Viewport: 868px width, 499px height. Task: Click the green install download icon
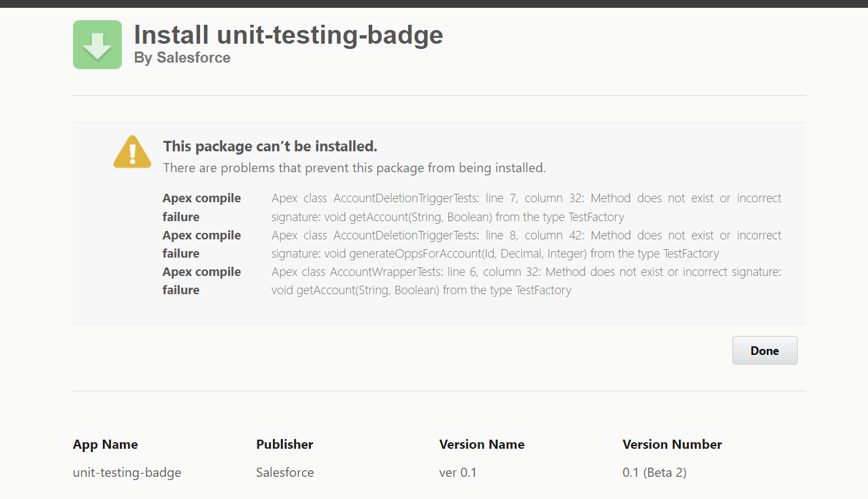coord(97,44)
